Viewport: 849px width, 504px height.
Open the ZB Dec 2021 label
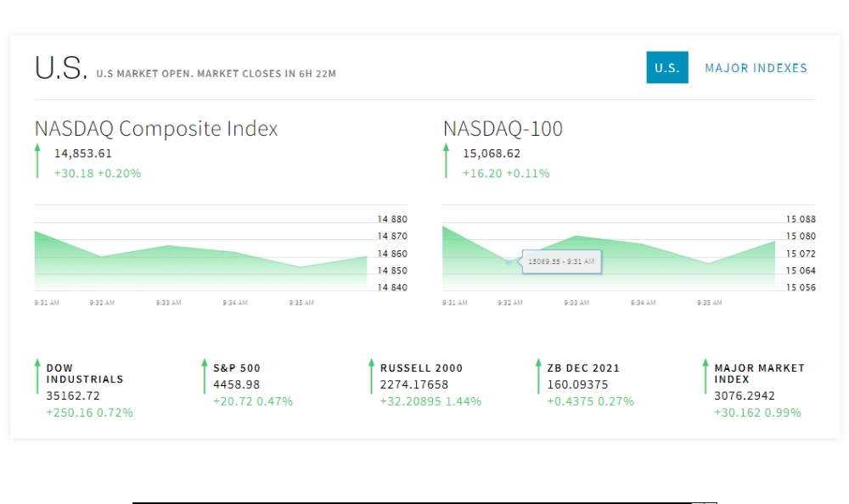pos(583,368)
